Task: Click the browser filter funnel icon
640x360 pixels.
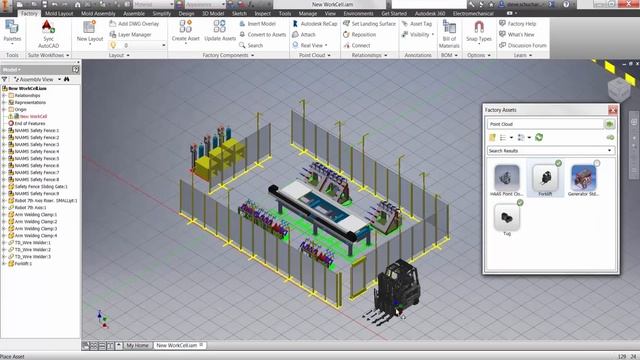Action: 4,79
